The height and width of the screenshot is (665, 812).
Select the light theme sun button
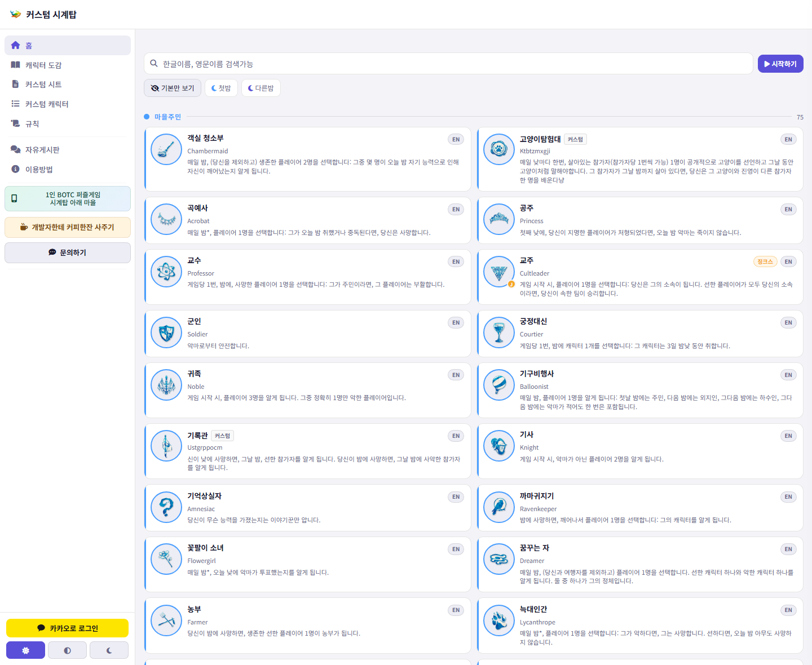coord(25,650)
